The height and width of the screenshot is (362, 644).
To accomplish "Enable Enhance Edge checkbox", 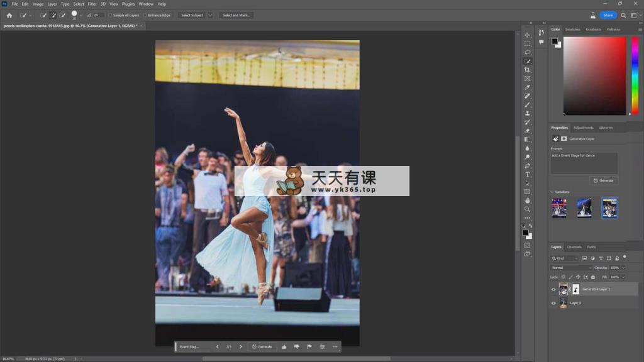I will 145,15.
